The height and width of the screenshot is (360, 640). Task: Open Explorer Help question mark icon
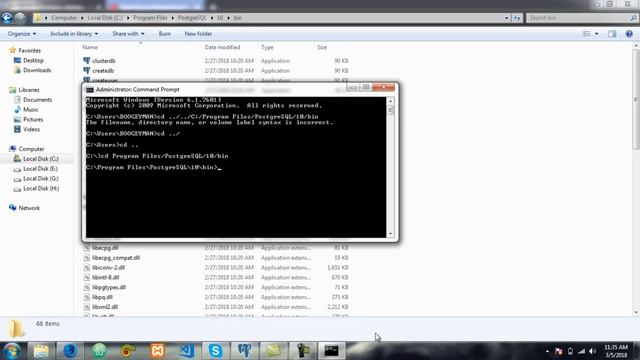(x=629, y=34)
